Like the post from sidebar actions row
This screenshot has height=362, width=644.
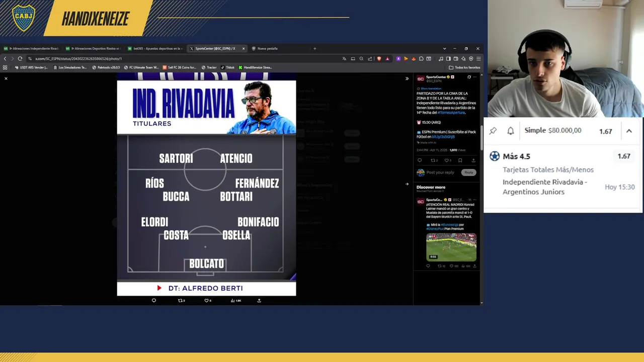coord(448,160)
